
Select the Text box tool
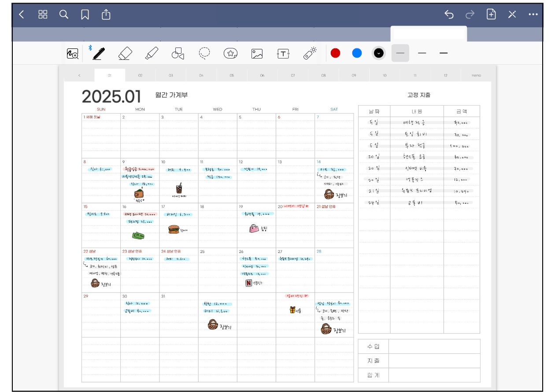click(x=283, y=54)
